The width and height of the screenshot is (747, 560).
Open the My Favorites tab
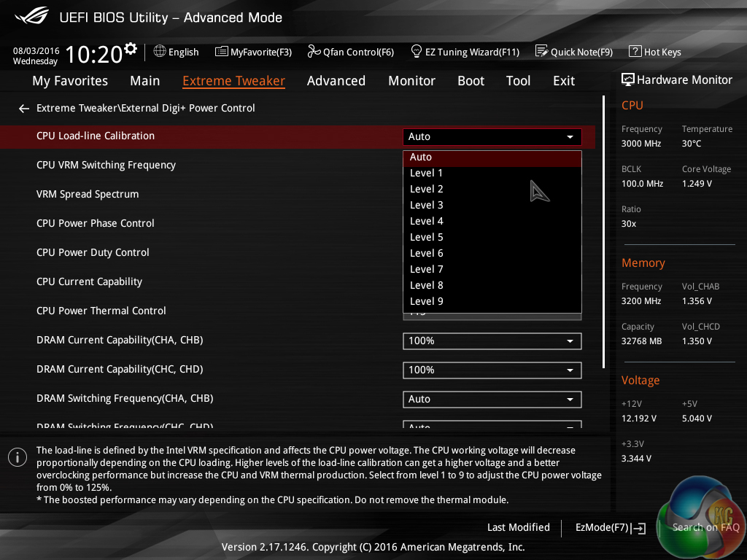(x=70, y=81)
